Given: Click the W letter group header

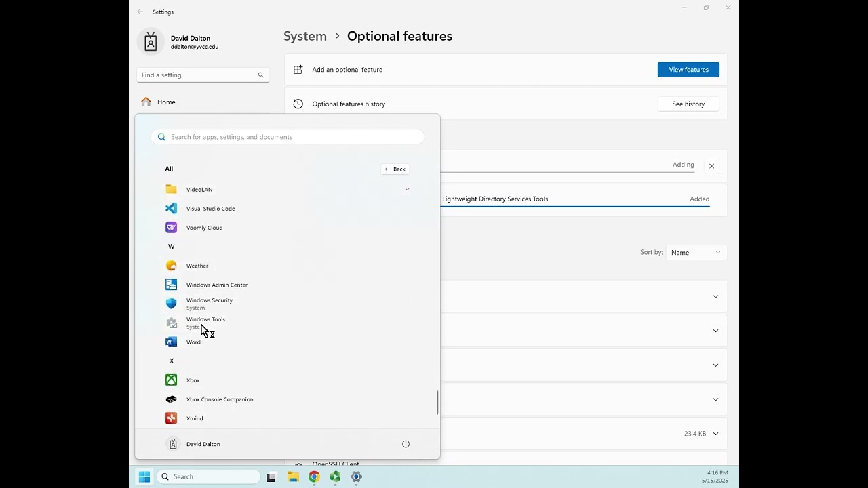Looking at the screenshot, I should (172, 247).
